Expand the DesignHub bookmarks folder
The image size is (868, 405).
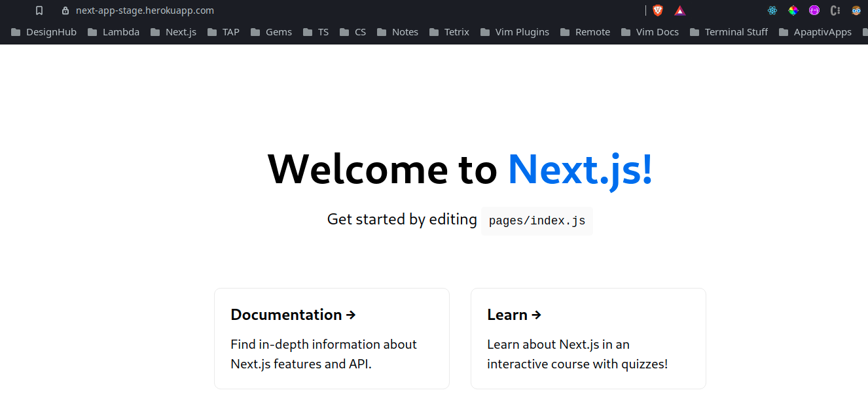[x=44, y=32]
